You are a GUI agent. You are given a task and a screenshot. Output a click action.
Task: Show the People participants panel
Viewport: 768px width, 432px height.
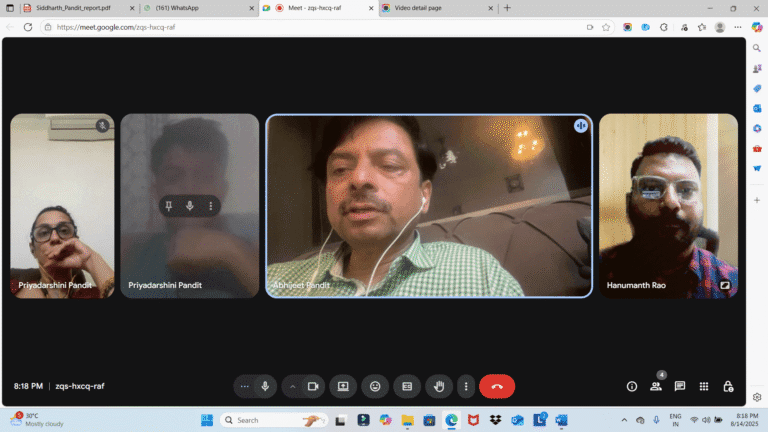[656, 386]
